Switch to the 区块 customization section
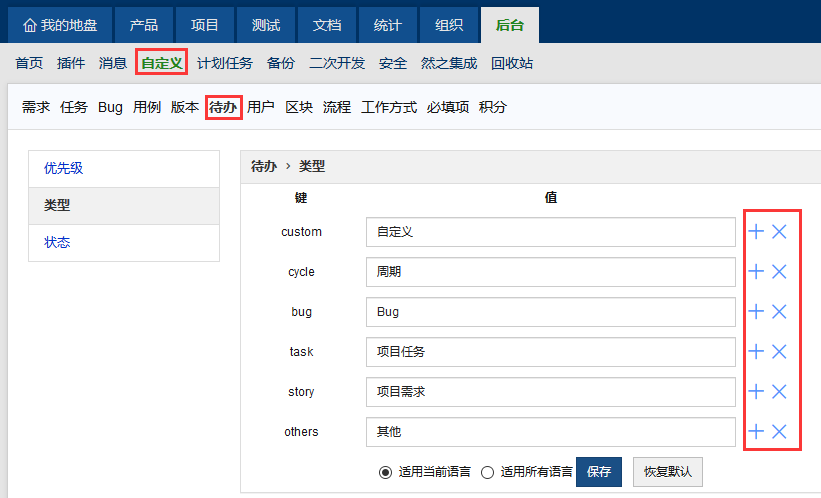The height and width of the screenshot is (498, 821). click(299, 107)
